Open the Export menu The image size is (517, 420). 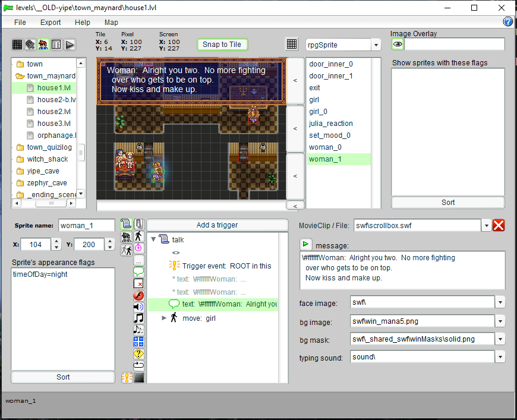51,23
